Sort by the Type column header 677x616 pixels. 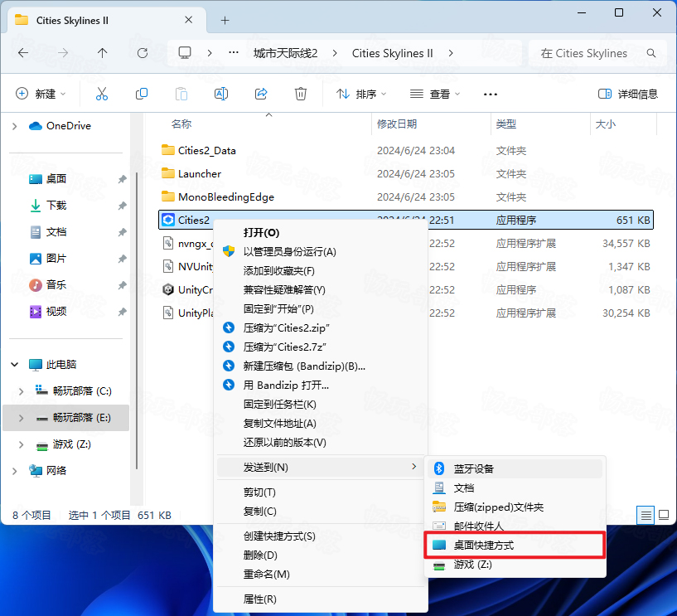pyautogui.click(x=506, y=124)
